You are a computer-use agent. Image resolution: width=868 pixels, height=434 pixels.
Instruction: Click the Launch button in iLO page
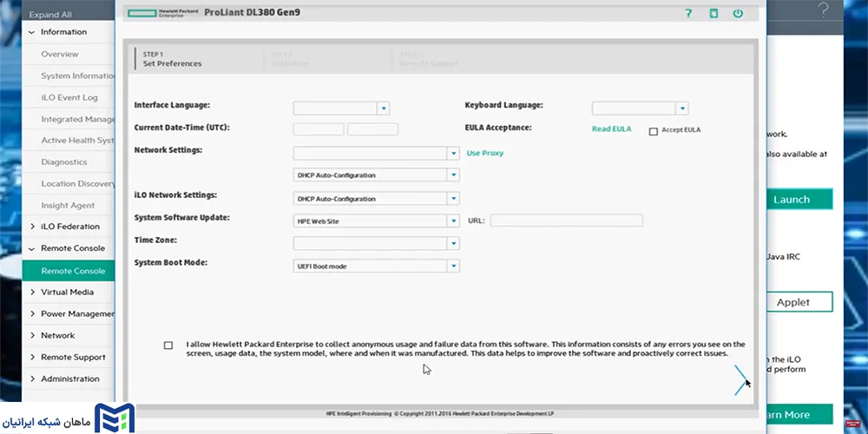pos(799,200)
